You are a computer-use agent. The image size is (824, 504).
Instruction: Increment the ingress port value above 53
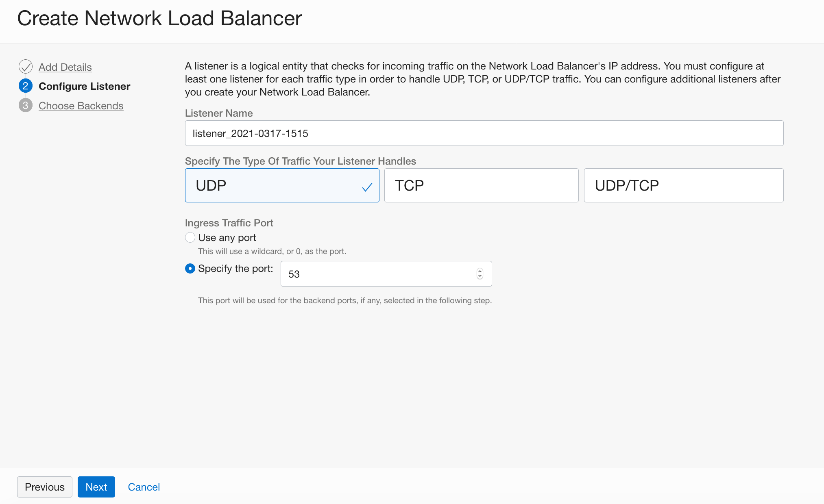479,271
